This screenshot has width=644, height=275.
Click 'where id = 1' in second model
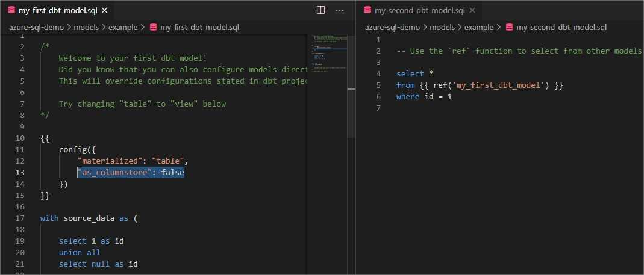(424, 97)
